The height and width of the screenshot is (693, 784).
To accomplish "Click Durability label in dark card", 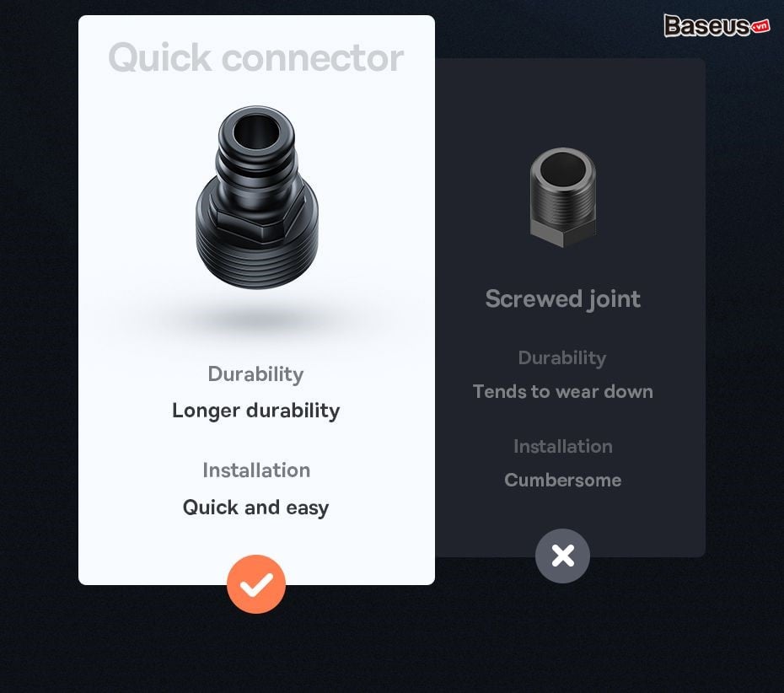I will tap(562, 357).
